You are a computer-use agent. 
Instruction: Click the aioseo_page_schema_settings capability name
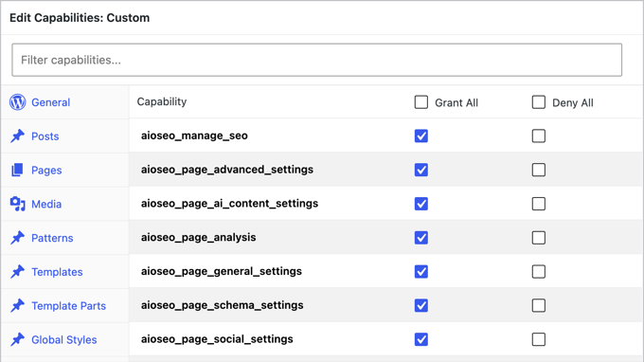pyautogui.click(x=223, y=305)
